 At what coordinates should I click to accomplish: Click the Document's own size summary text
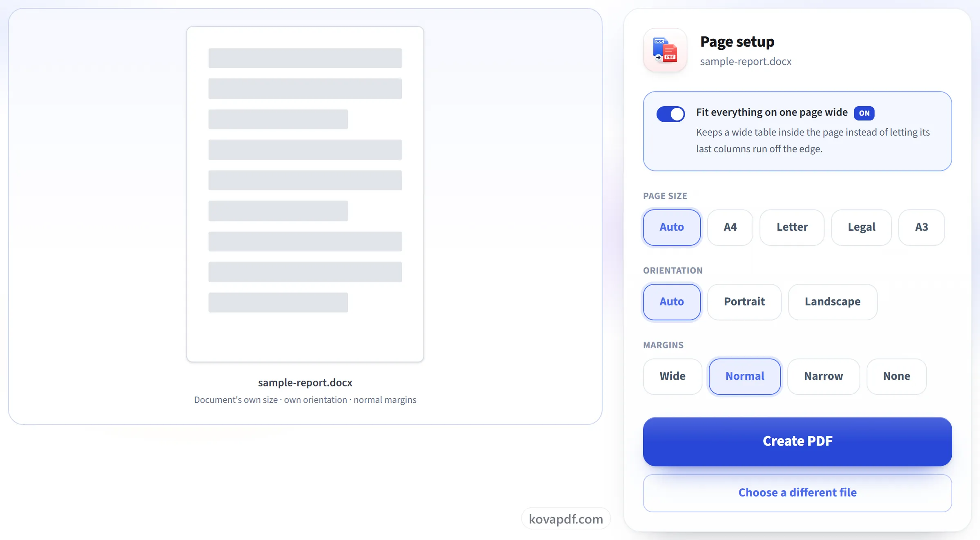(305, 399)
